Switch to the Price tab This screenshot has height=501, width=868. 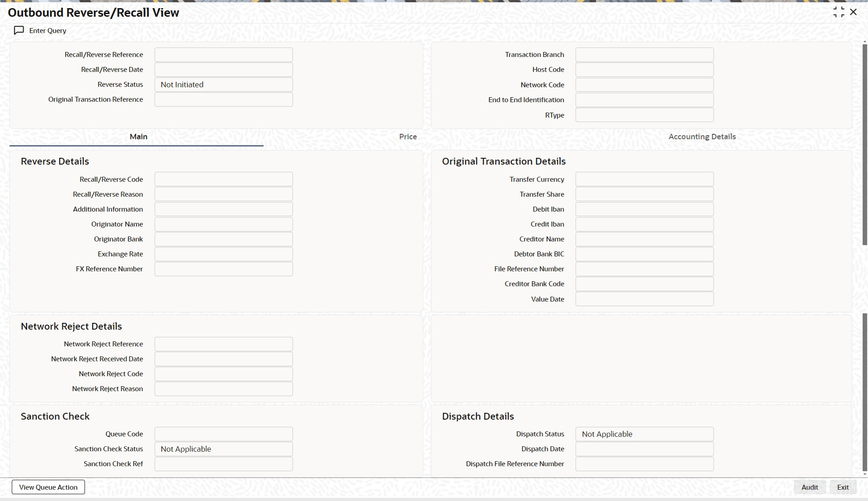(x=408, y=137)
